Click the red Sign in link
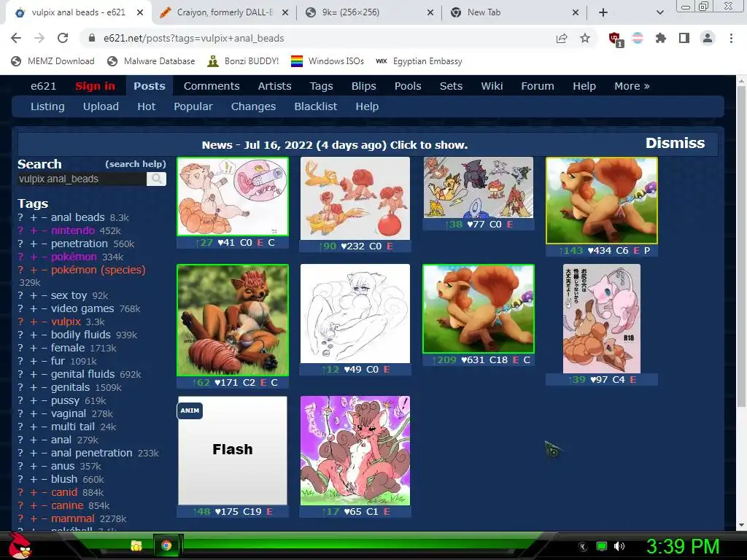 (x=95, y=86)
